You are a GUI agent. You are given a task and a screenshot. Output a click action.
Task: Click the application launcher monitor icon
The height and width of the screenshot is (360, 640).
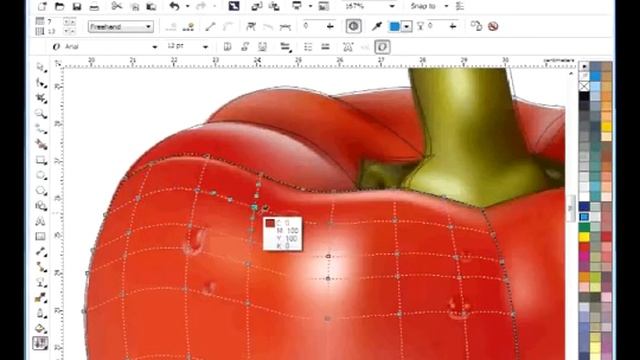click(x=297, y=6)
